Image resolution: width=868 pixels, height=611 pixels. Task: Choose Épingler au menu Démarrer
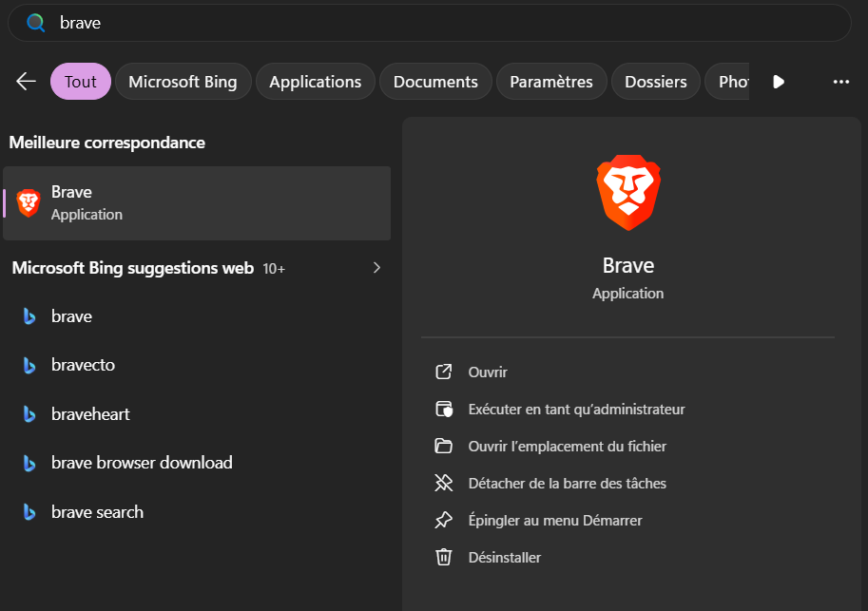click(x=555, y=520)
